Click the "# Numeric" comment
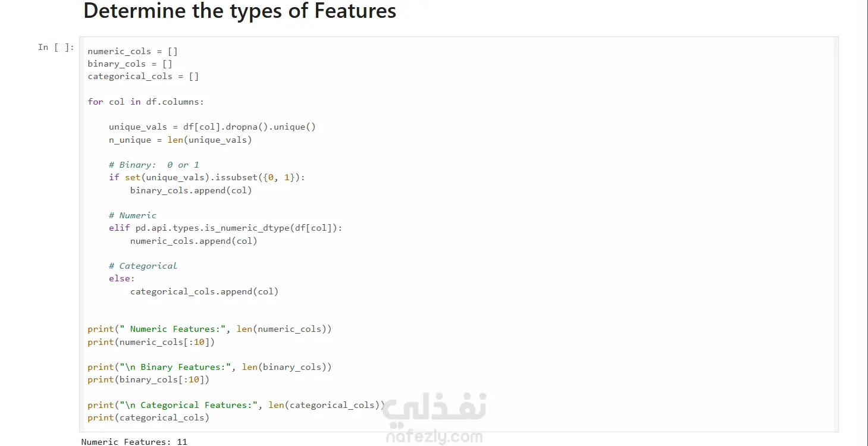The height and width of the screenshot is (446, 868). click(133, 215)
